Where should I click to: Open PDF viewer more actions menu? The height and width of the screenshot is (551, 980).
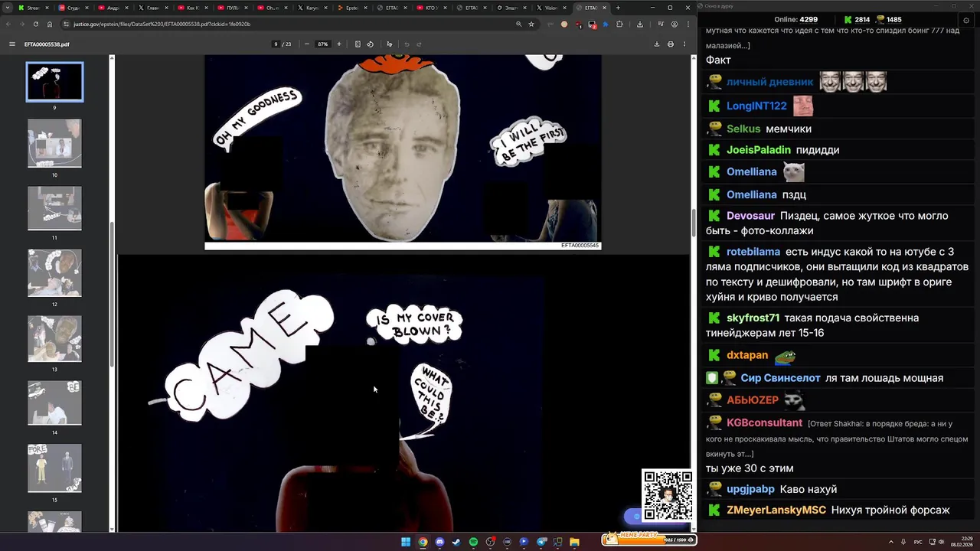[684, 44]
